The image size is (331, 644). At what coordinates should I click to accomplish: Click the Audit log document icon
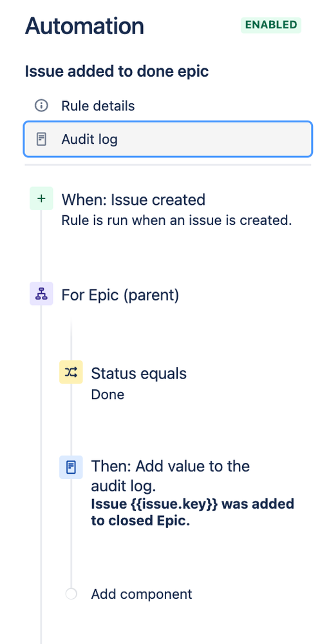[41, 139]
